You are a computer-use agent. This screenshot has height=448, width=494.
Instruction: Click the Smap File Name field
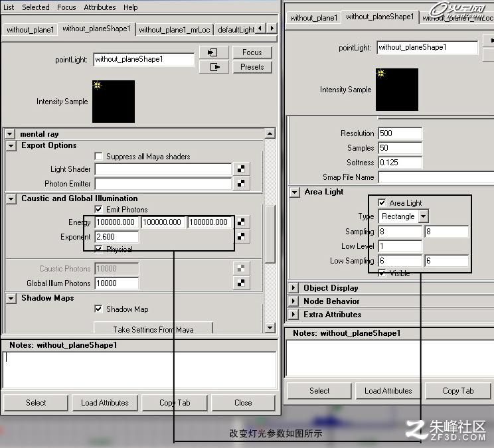pos(436,177)
